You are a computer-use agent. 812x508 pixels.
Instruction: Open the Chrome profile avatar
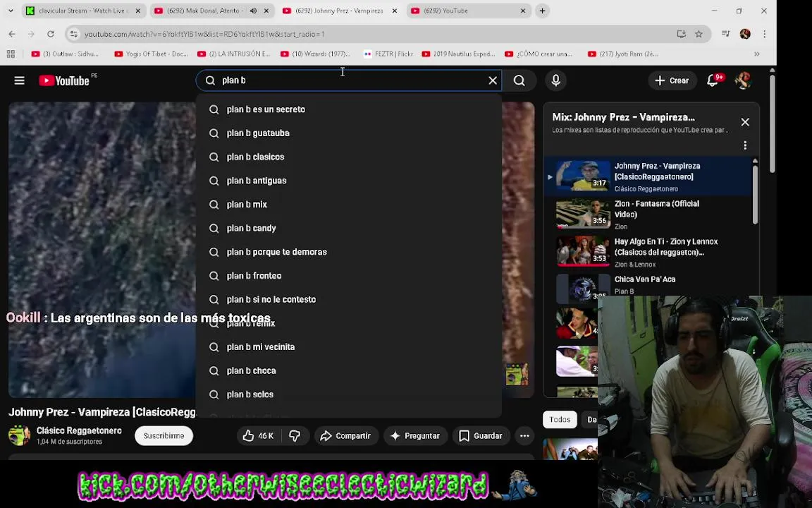(744, 34)
